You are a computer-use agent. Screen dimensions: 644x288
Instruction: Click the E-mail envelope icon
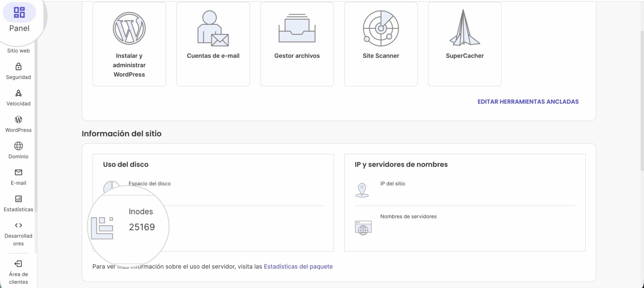pyautogui.click(x=18, y=172)
